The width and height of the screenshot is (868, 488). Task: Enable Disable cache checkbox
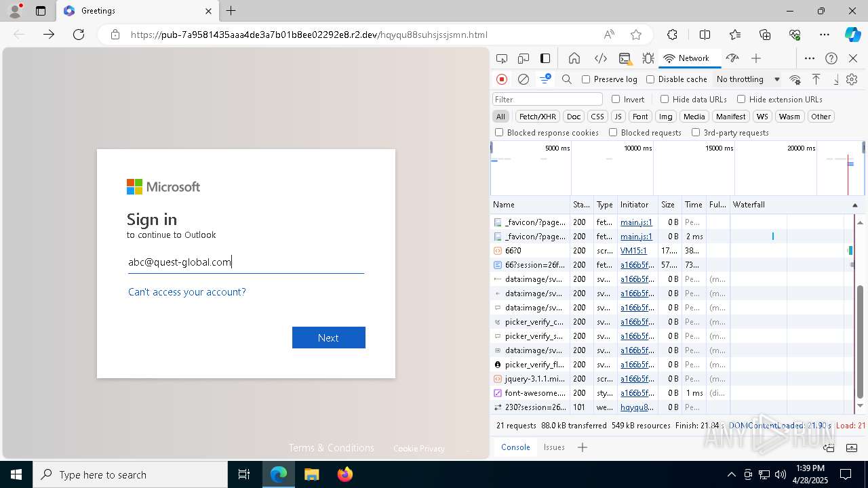(x=650, y=79)
